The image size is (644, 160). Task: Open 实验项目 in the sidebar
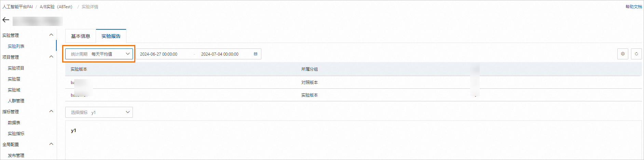click(16, 68)
